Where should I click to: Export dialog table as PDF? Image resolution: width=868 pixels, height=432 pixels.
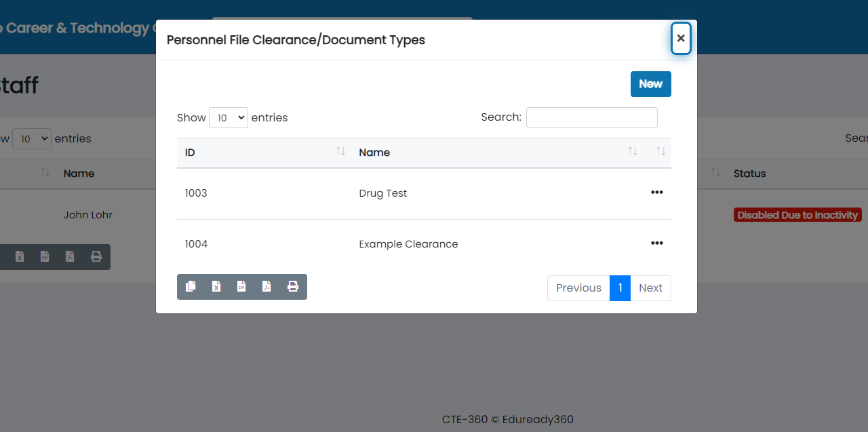click(267, 287)
